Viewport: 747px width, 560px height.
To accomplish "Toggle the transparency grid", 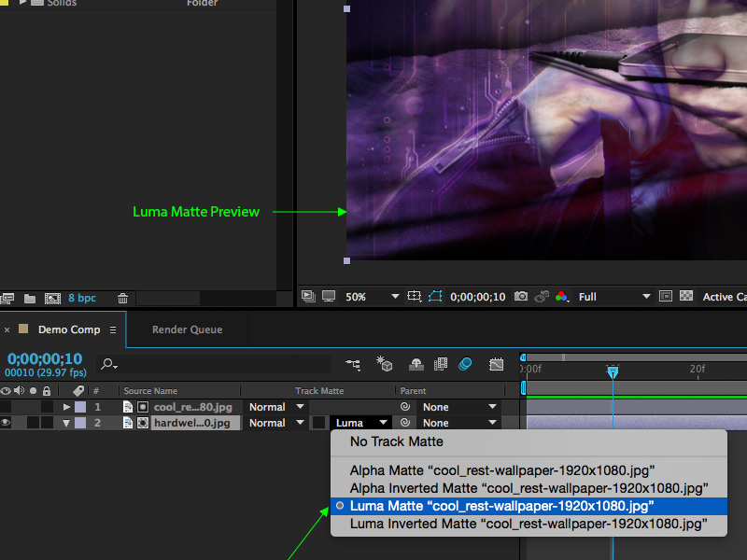I will [686, 296].
